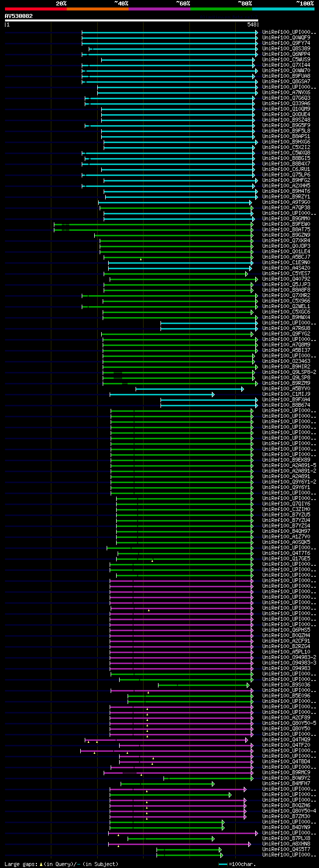Image resolution: width=319 pixels, height=868 pixels.
Task: Pick hit UniRef100_B9HFG2
Action: (x=286, y=180)
